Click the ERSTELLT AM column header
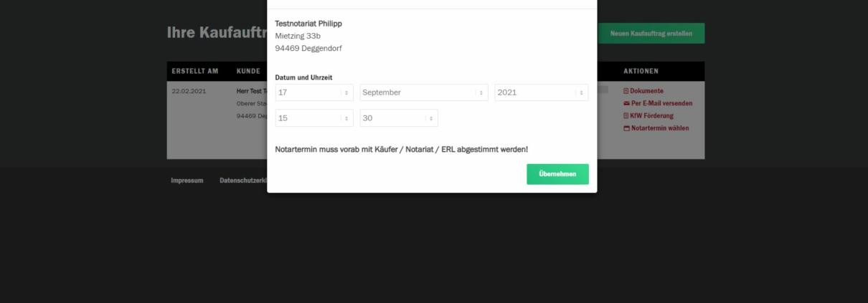 [194, 71]
